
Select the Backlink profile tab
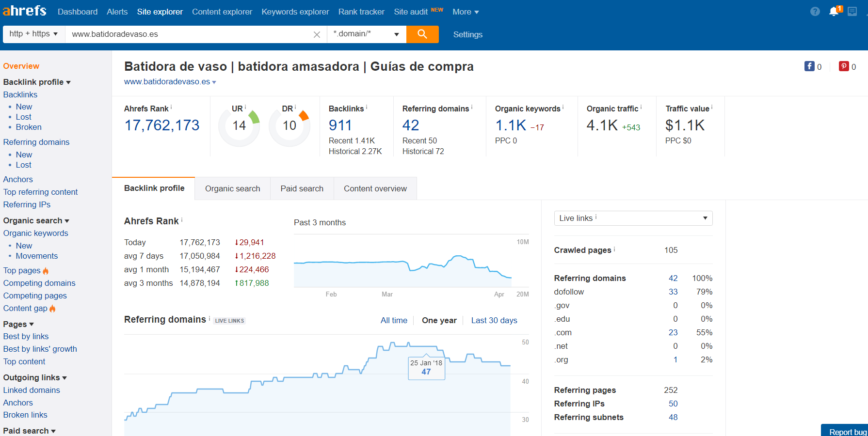point(154,188)
